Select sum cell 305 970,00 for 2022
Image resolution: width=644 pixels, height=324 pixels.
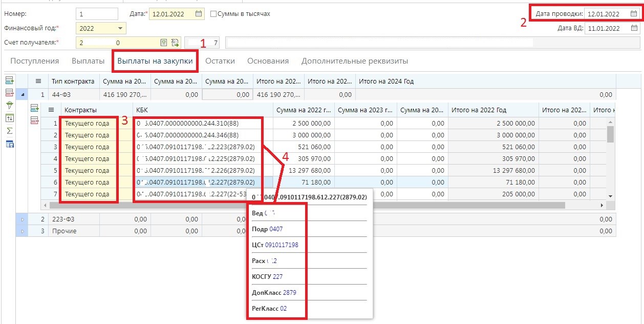[x=304, y=159]
